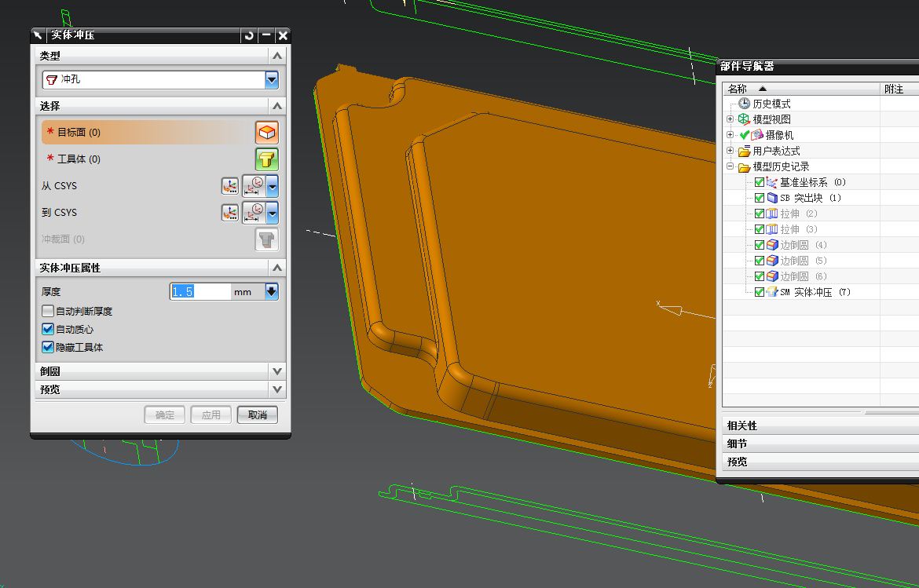Click the SM 实体冲压 feature icon
Image resolution: width=919 pixels, height=588 pixels.
pos(772,292)
